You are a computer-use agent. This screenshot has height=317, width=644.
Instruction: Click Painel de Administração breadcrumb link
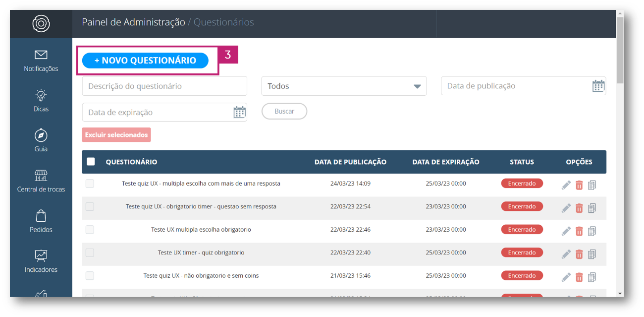pos(133,22)
